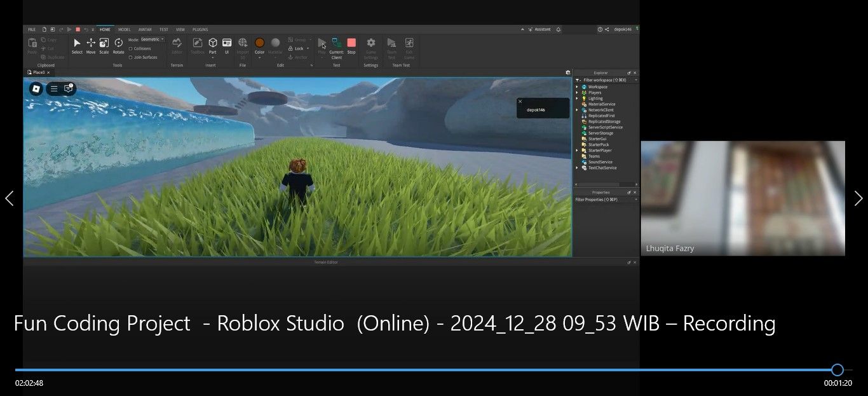Screen dimensions: 868x396
Task: Switch to the TEST ribbon tab
Action: 164,29
